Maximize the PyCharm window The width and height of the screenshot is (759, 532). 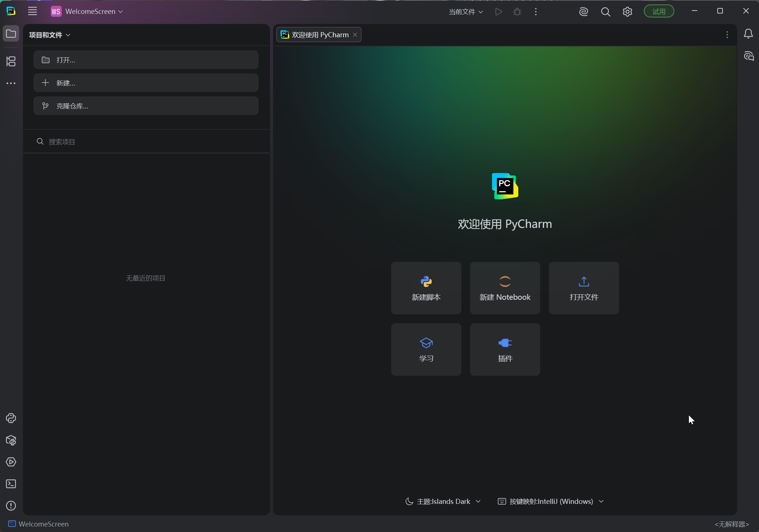pos(720,11)
